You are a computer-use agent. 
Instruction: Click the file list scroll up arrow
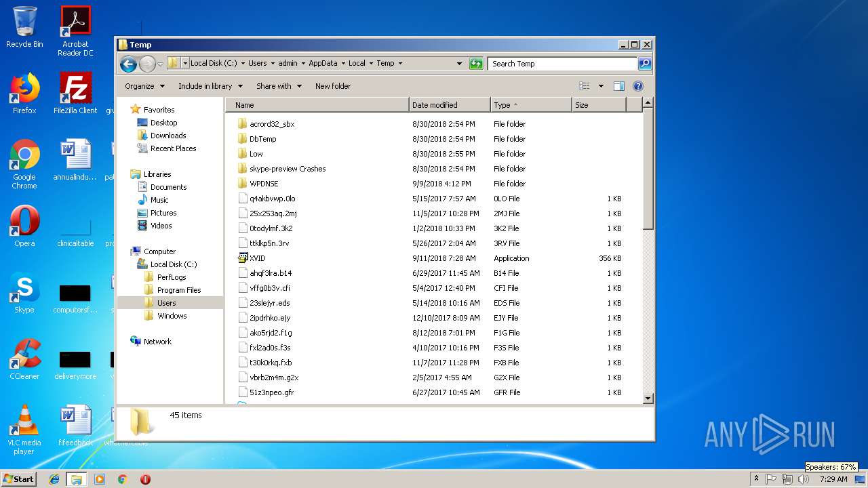click(x=648, y=104)
